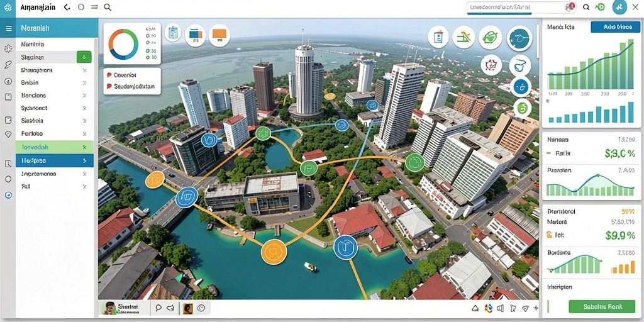Click the Oovenict legend entry

[125, 75]
